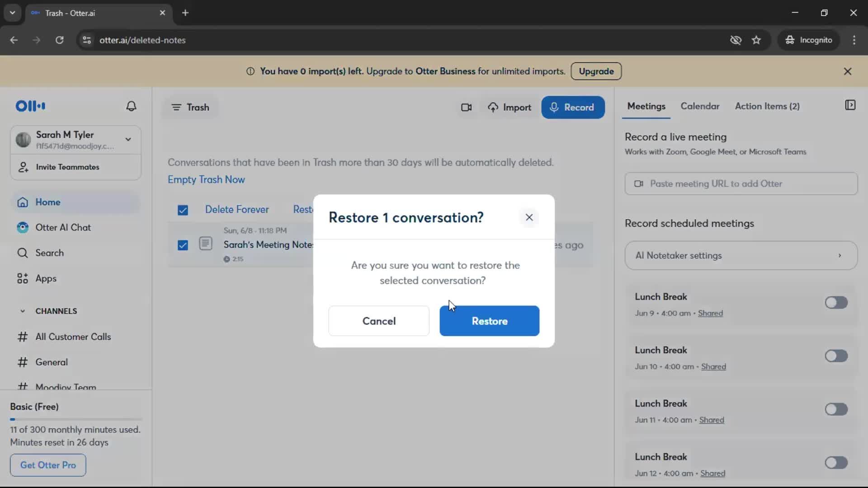
Task: Open Action Items (2) tab
Action: pyautogui.click(x=767, y=106)
